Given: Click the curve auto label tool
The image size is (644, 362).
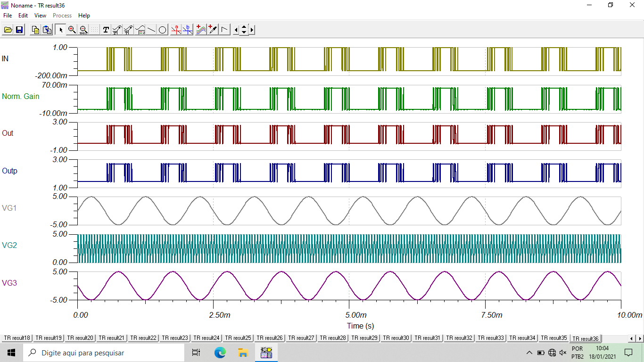Looking at the screenshot, I should pyautogui.click(x=117, y=30).
